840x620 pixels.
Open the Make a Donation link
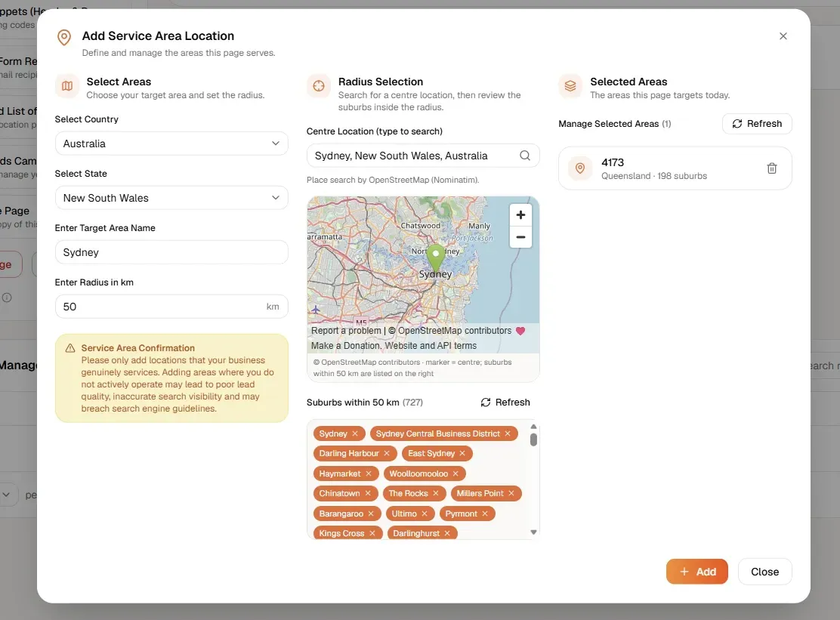pos(345,345)
